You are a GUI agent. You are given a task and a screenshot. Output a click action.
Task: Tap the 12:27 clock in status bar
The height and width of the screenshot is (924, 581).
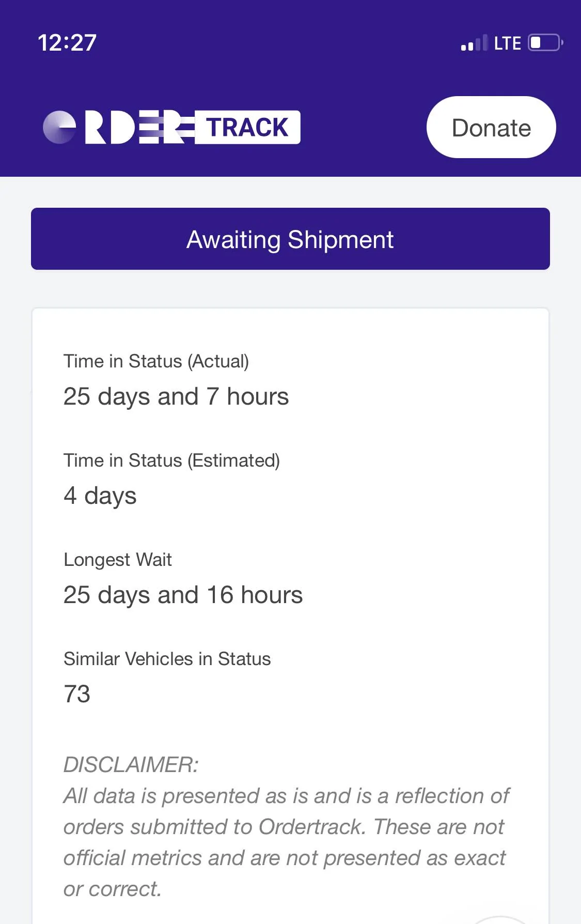point(67,42)
